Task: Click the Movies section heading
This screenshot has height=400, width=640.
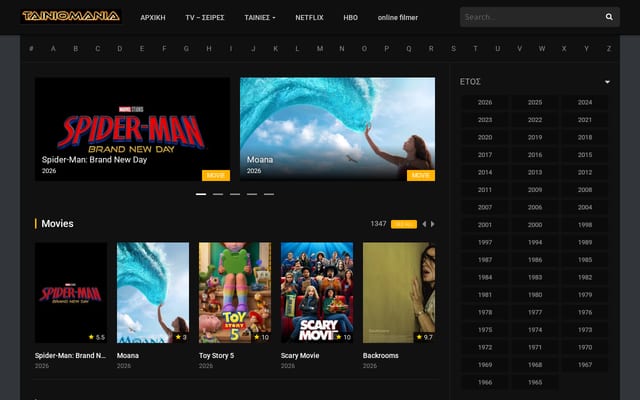Action: pyautogui.click(x=58, y=224)
